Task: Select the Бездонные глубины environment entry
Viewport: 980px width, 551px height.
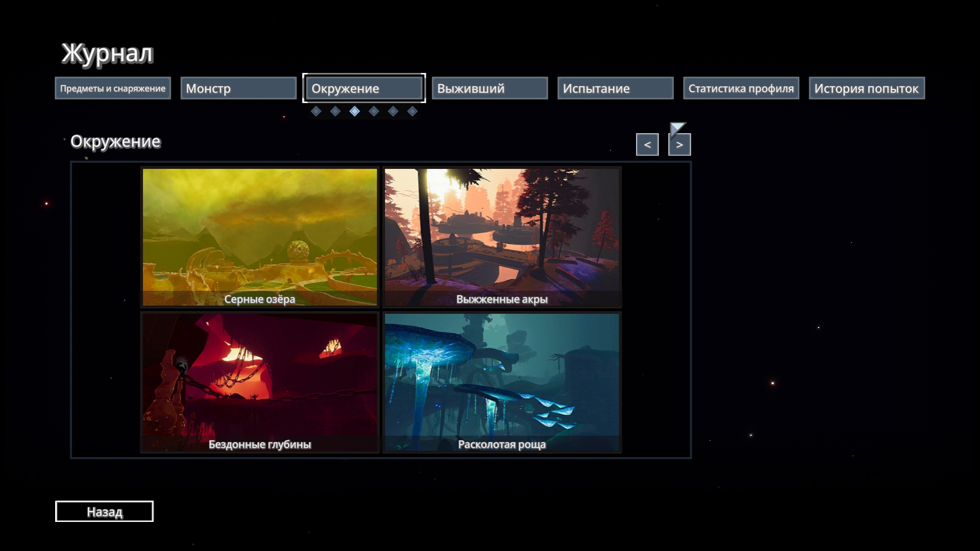Action: (x=260, y=383)
